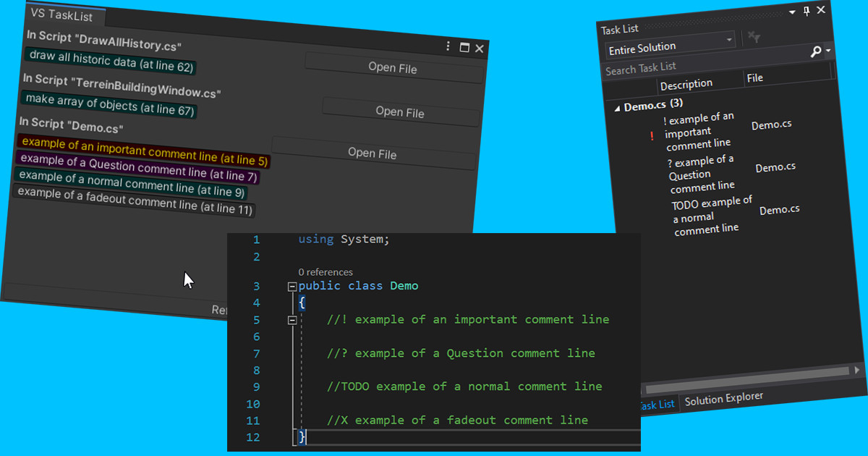
Task: Switch to the Solution Explorer tab
Action: tap(724, 398)
